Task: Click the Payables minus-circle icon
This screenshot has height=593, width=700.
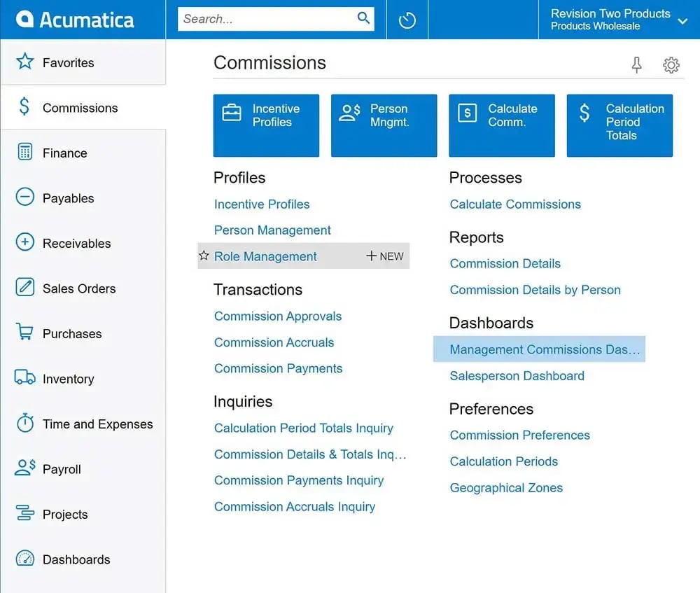Action: pyautogui.click(x=25, y=197)
